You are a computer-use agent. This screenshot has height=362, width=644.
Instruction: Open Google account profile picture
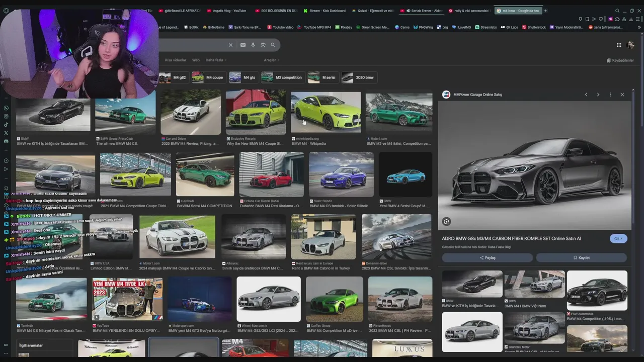click(x=631, y=45)
